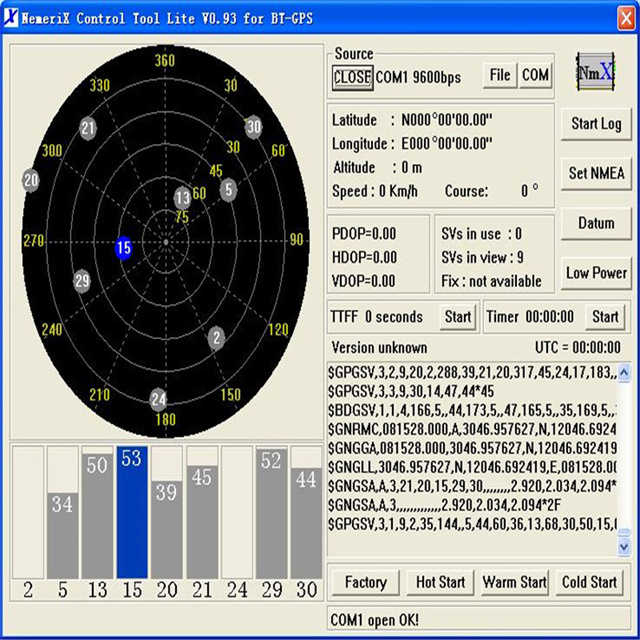This screenshot has width=640, height=640.
Task: Click the TTFF 0 seconds readout
Action: pos(376,317)
